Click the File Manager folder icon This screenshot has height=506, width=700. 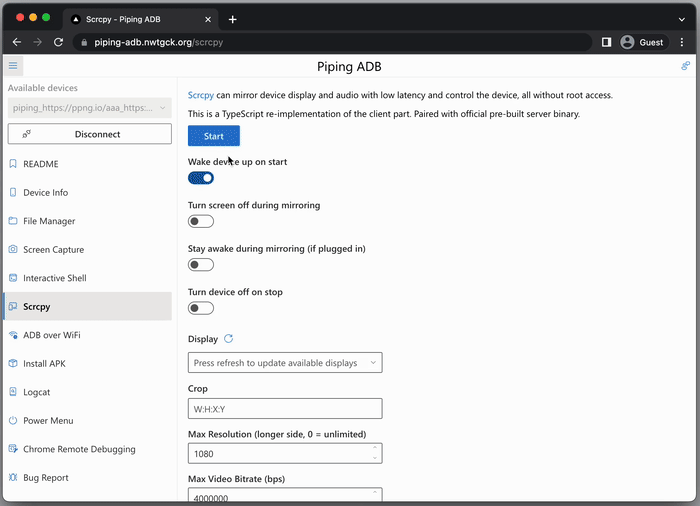tap(13, 221)
